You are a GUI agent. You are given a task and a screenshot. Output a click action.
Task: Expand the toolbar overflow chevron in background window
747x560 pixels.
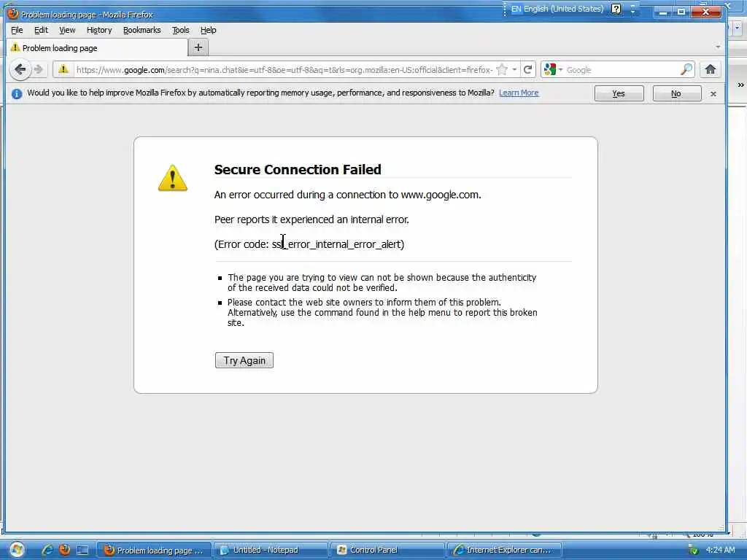click(741, 85)
